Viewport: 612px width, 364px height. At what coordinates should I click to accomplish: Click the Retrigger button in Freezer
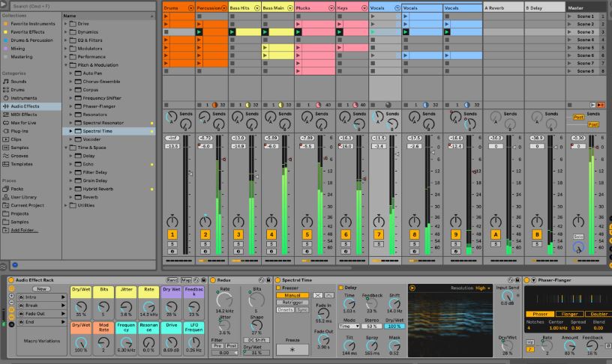292,303
